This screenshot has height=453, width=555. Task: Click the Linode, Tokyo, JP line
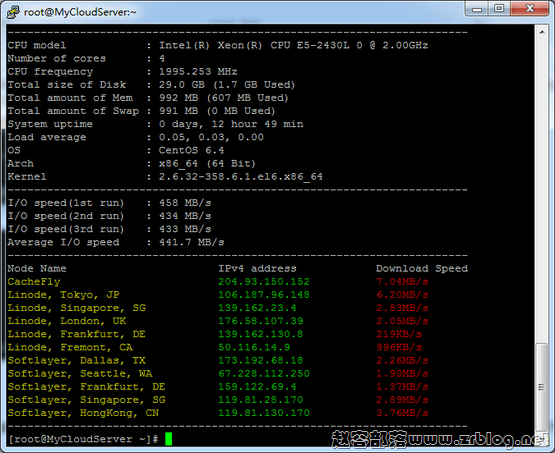(x=64, y=295)
